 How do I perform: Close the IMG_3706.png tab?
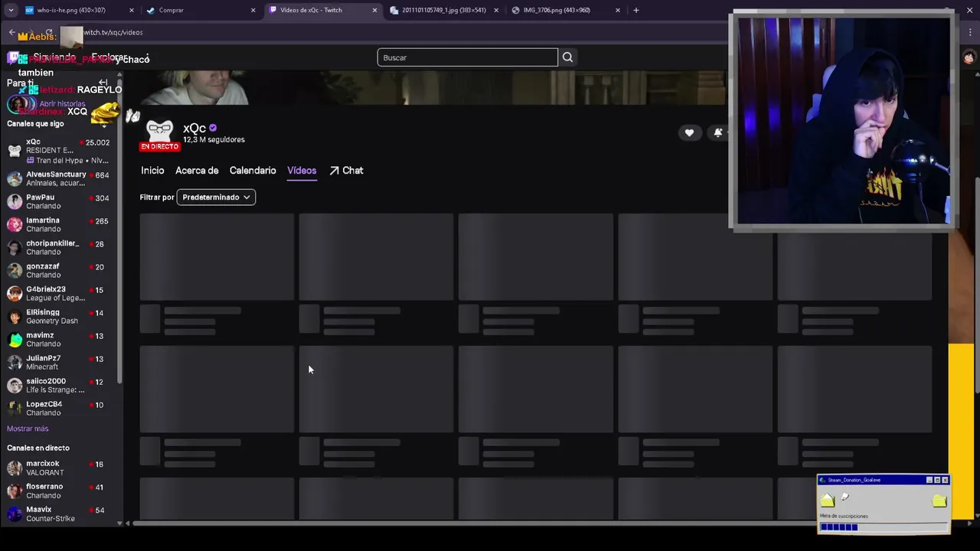pos(618,10)
